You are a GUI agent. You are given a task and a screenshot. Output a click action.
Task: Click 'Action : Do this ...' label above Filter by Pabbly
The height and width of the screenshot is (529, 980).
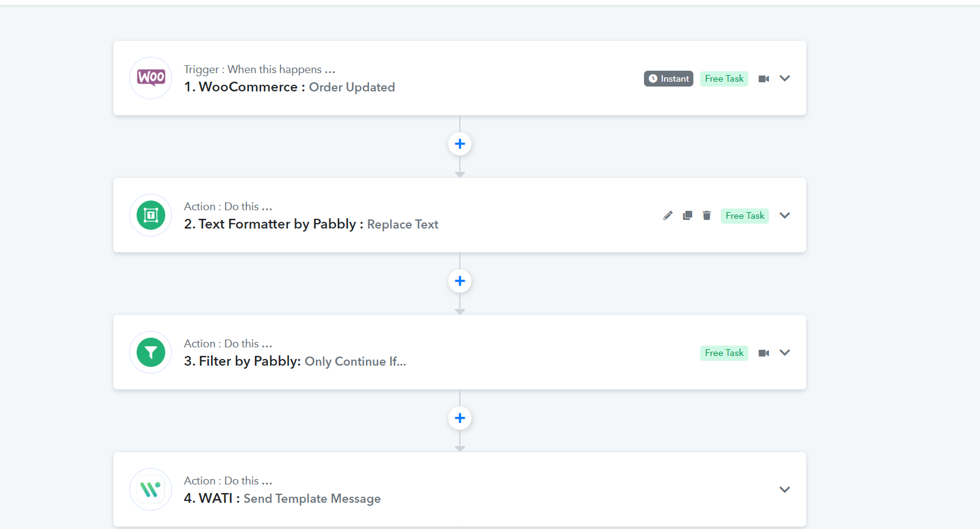[228, 344]
